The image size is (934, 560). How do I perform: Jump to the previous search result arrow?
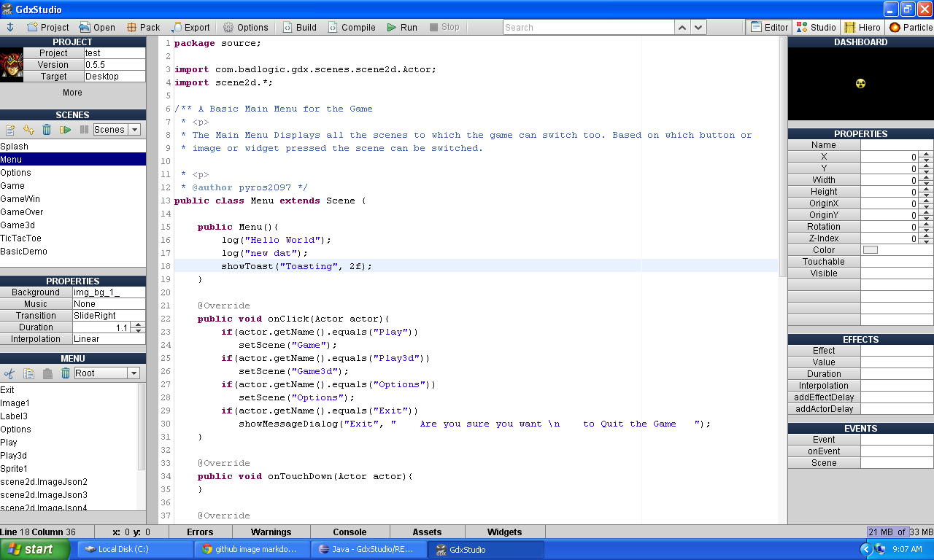coord(682,27)
